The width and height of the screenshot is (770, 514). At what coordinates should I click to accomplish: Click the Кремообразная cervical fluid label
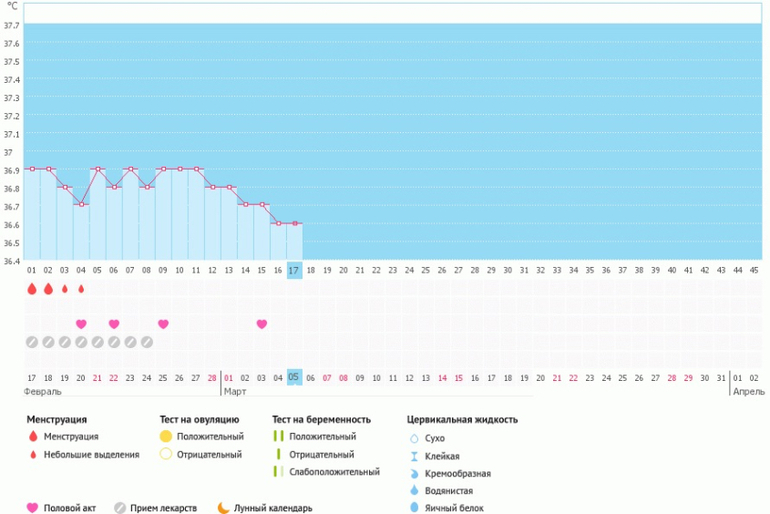pos(456,473)
